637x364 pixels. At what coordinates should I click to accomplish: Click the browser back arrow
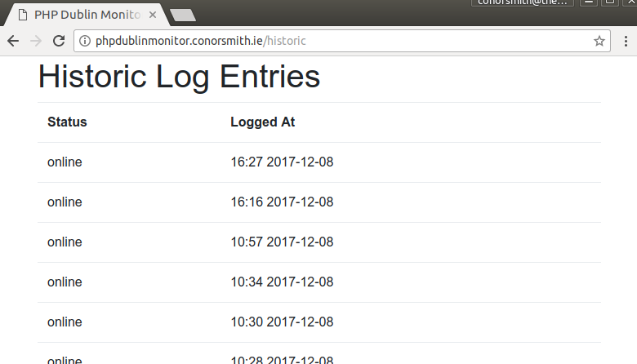pos(13,41)
